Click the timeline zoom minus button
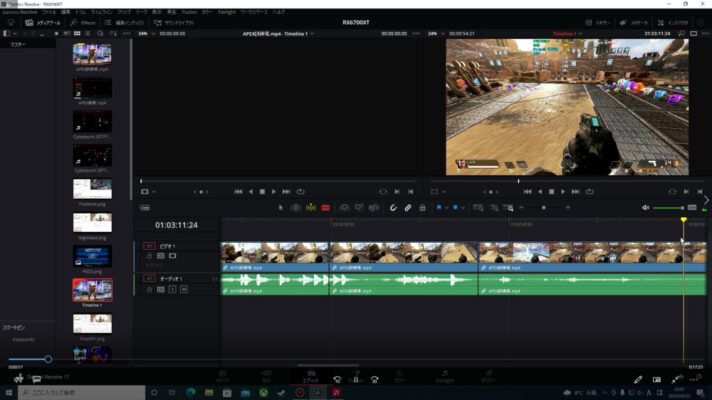This screenshot has height=400, width=712. coord(522,207)
